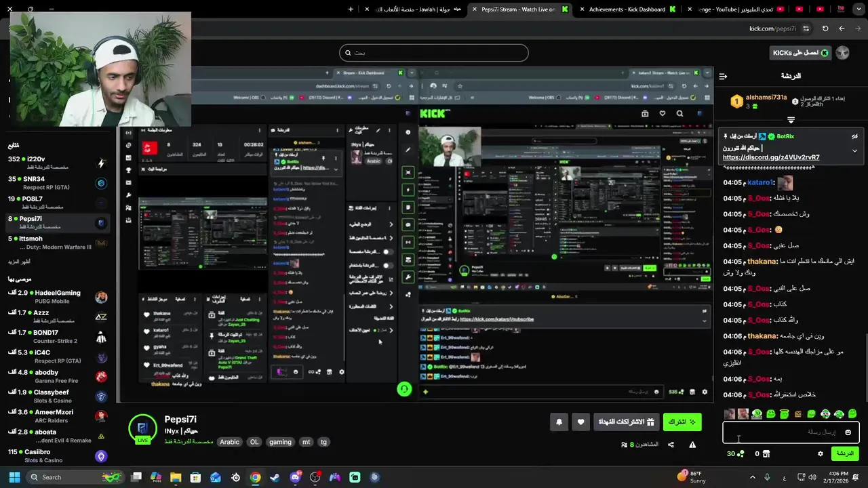The width and height of the screenshot is (868, 488).
Task: Open Google Chrome from taskbar
Action: [x=255, y=477]
